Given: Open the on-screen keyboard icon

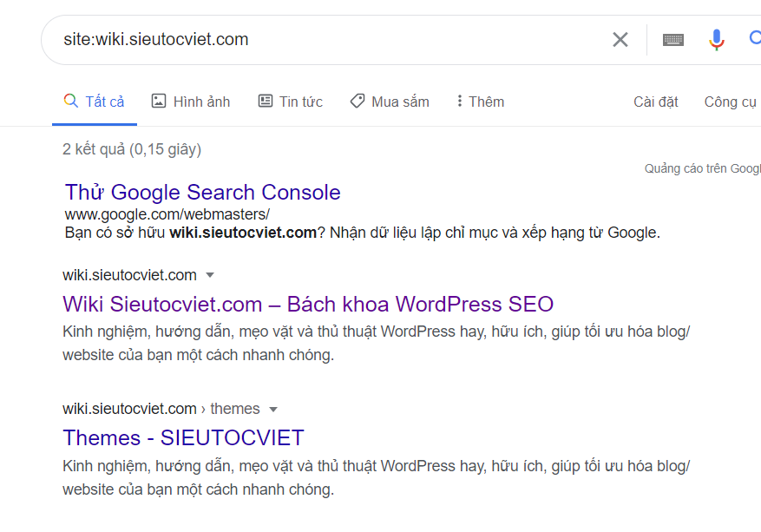Looking at the screenshot, I should click(673, 39).
